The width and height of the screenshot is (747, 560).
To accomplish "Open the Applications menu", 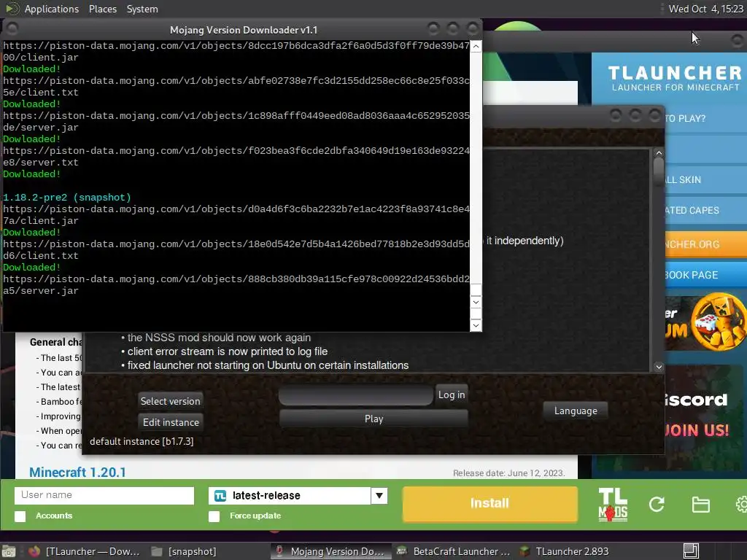I will click(x=52, y=9).
